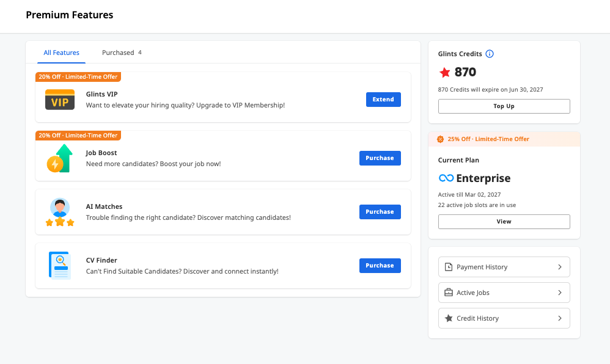The image size is (610, 364).
Task: View the current Enterprise plan
Action: [504, 222]
